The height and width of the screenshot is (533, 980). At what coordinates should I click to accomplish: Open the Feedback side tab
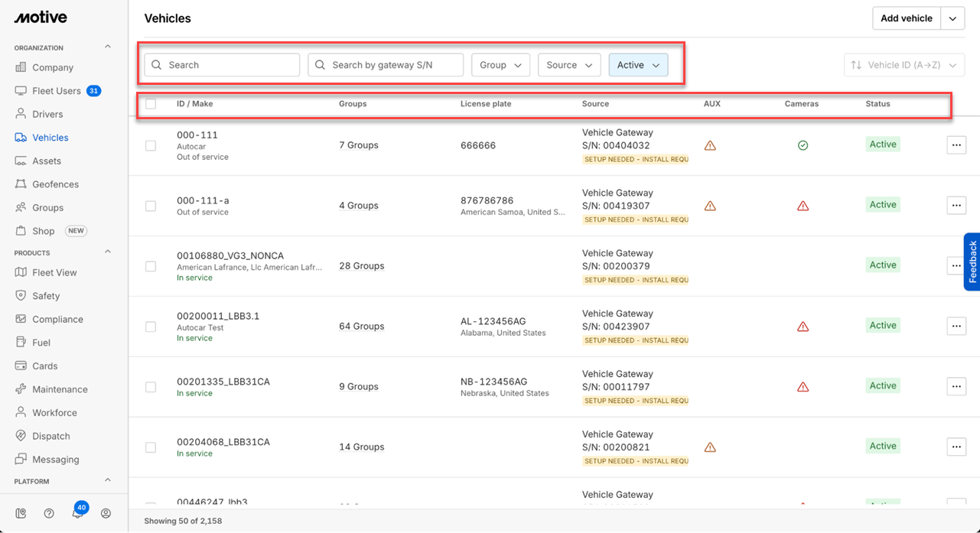tap(972, 262)
